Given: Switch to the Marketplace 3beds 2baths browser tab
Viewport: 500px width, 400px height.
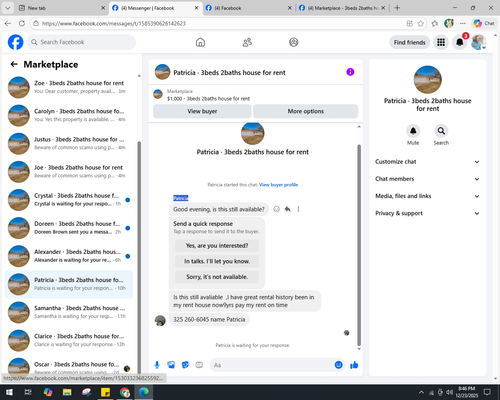Looking at the screenshot, I should [342, 8].
